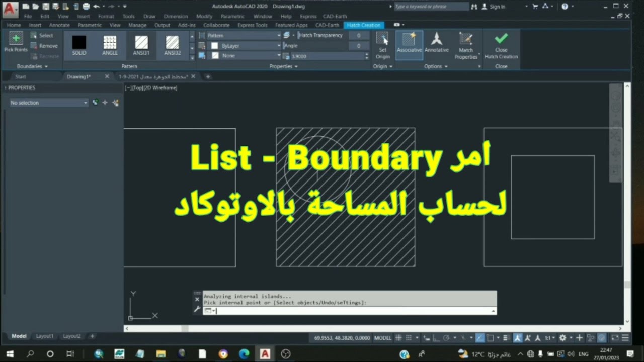Click the Set Origin hatch tool
Viewport: 644px width, 362px height.
click(382, 46)
